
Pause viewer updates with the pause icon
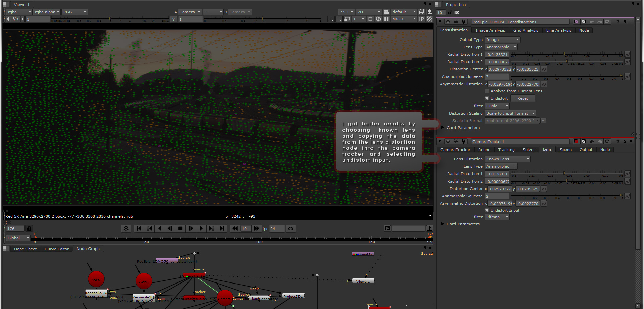[x=386, y=19]
